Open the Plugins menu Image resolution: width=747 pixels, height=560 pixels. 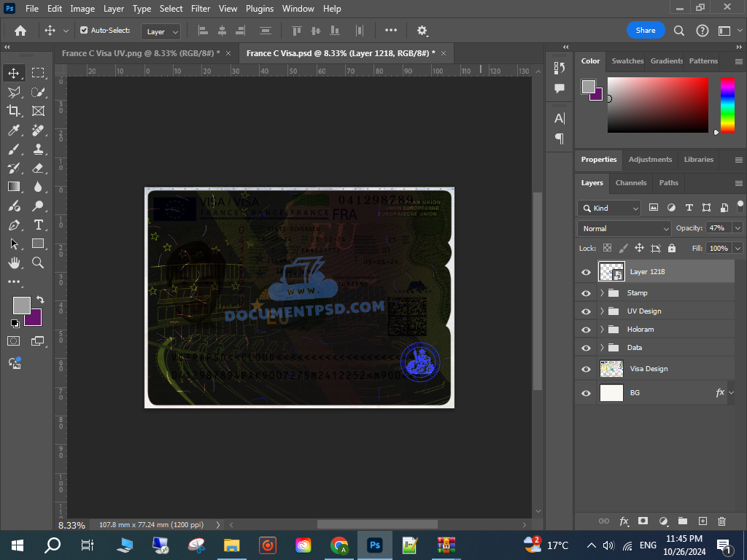(260, 9)
